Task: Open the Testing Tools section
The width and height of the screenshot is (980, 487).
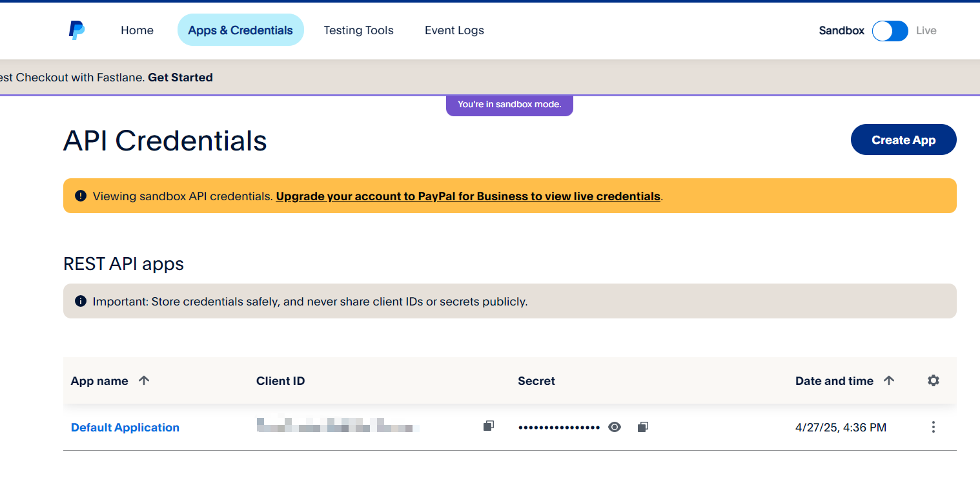Action: 358,30
